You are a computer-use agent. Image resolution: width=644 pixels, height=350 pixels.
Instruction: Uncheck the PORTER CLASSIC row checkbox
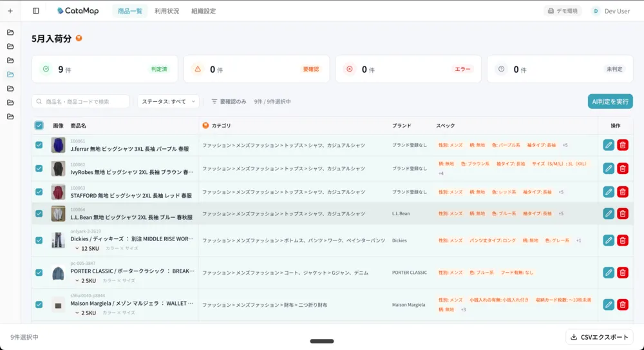click(x=39, y=272)
